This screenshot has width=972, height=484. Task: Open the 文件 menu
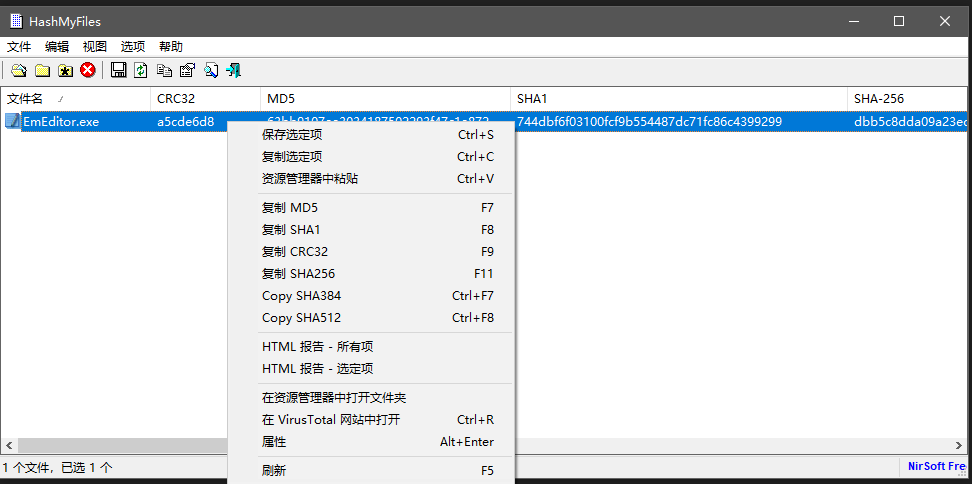[19, 46]
